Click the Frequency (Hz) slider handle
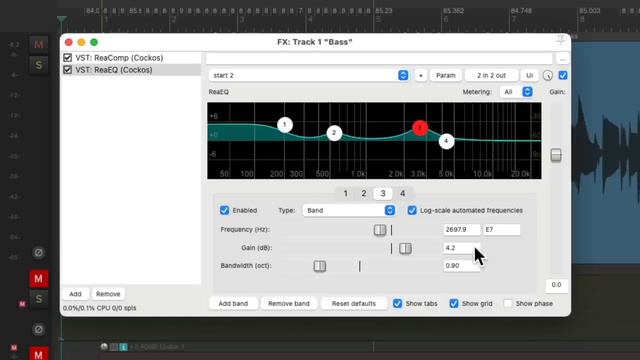 (x=380, y=230)
